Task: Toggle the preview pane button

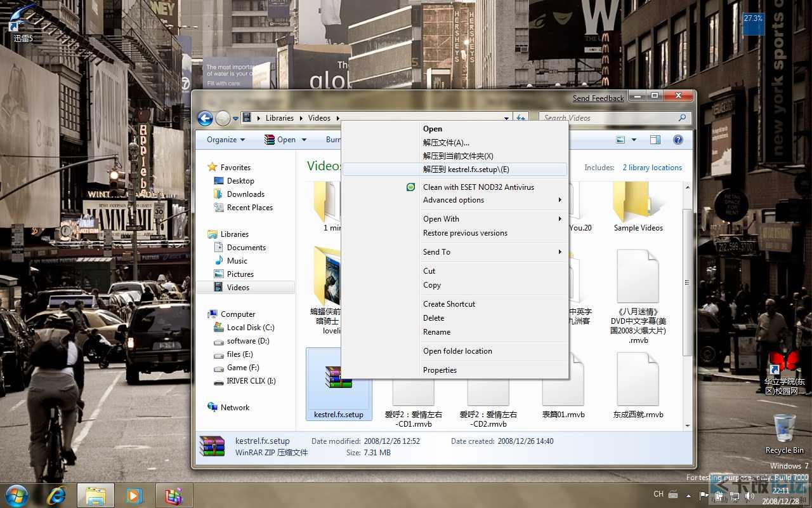Action: [x=655, y=140]
